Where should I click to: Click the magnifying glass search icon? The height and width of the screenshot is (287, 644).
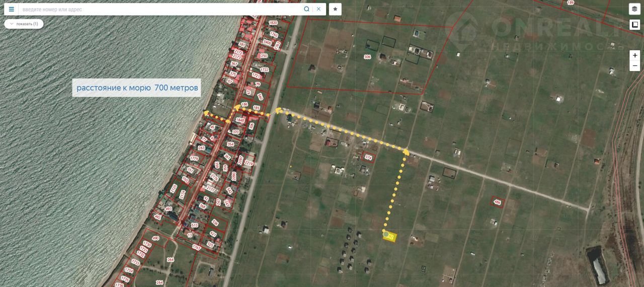[x=306, y=9]
